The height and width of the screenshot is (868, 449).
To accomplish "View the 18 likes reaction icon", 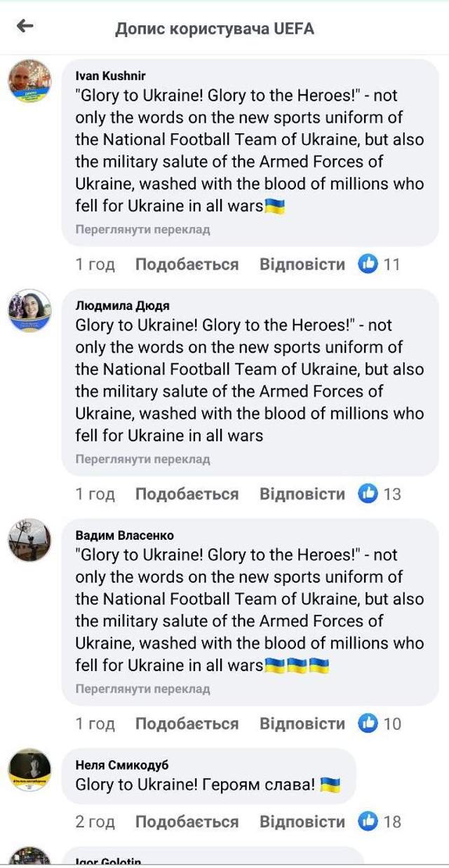I will [x=368, y=821].
